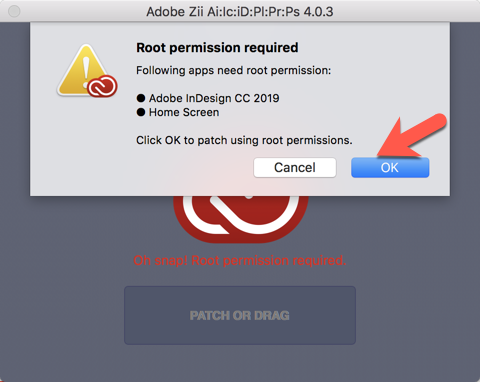
Task: Click the Click OK to patch instruction text
Action: (x=244, y=140)
